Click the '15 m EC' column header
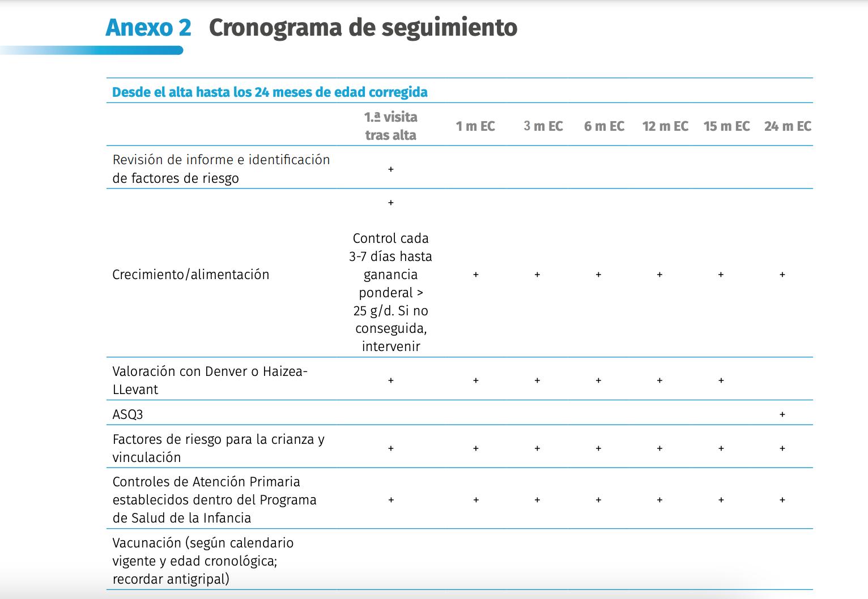 tap(727, 126)
